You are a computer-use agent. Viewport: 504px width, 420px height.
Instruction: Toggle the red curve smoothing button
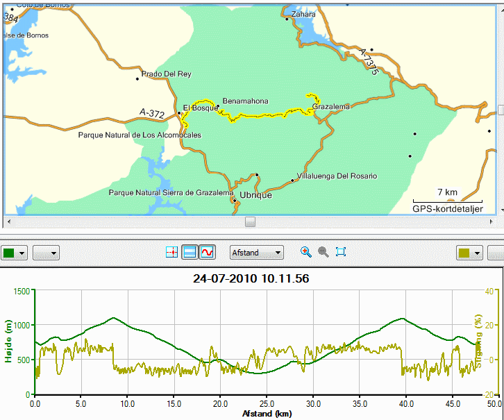(208, 252)
